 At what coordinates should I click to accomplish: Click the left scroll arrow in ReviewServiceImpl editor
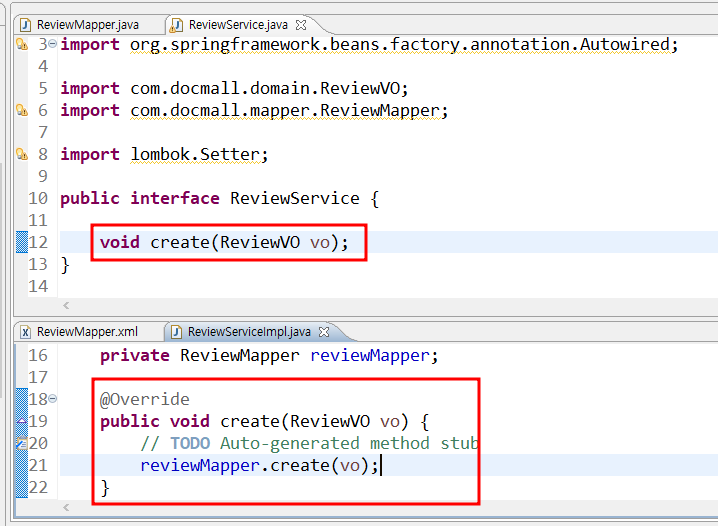click(x=66, y=507)
